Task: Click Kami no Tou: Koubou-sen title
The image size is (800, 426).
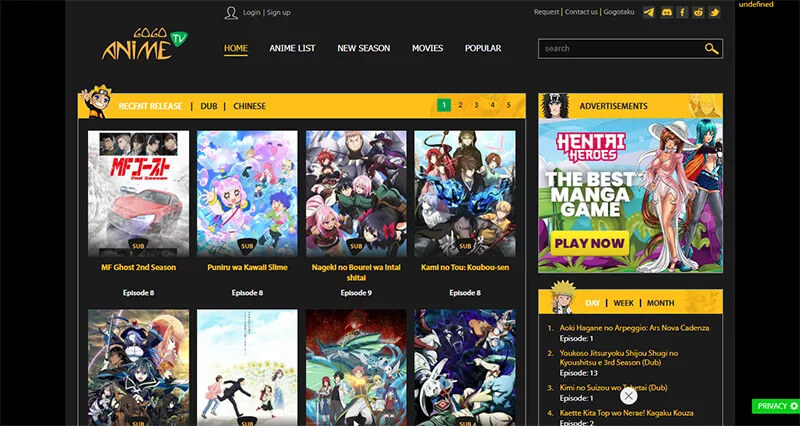Action: click(465, 267)
